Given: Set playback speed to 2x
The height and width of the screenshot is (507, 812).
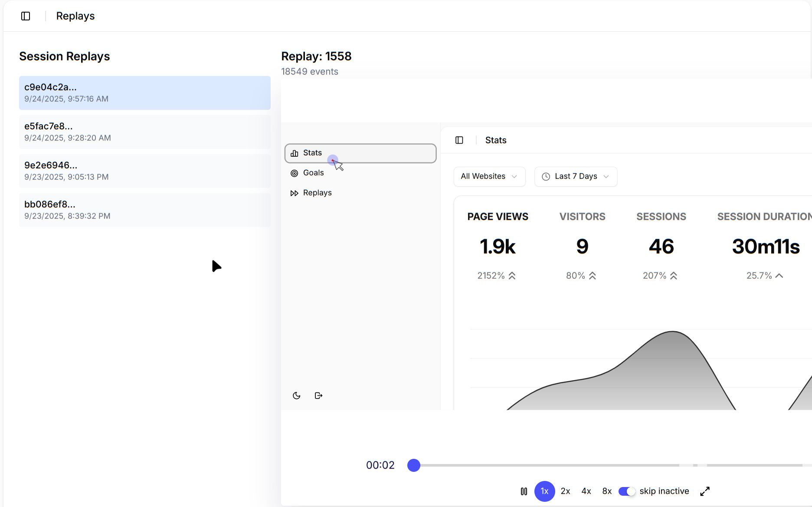Looking at the screenshot, I should 565,491.
